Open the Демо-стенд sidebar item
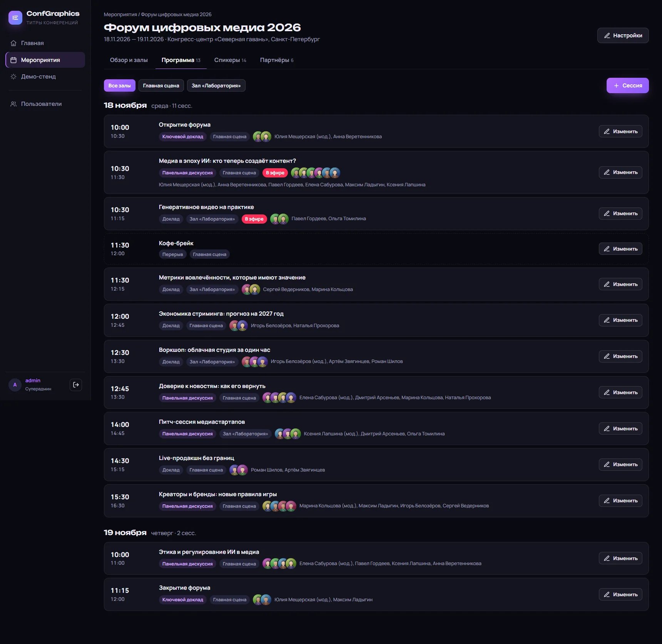This screenshot has width=662, height=644. coord(45,77)
